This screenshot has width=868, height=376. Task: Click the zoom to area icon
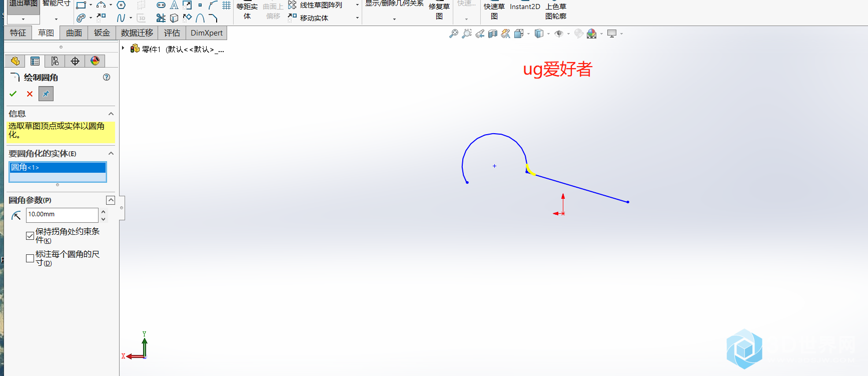click(467, 34)
